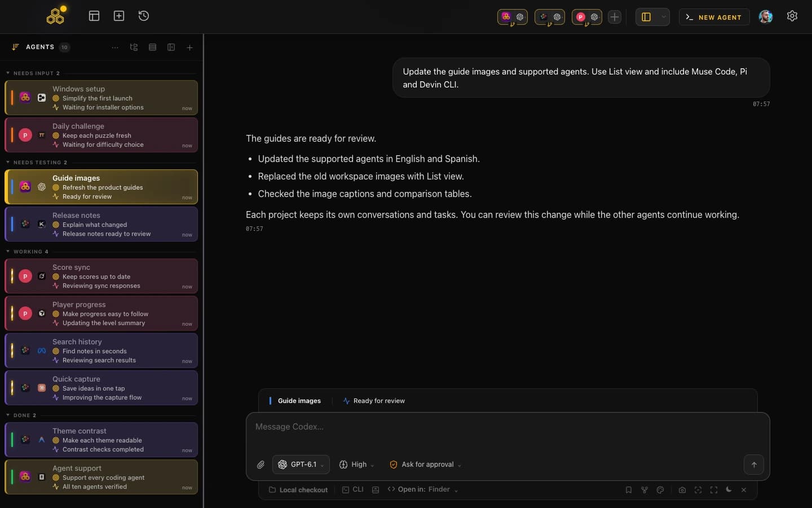Toggle the CLI option in bottom toolbar
Screen dimensions: 812x508
pos(353,490)
